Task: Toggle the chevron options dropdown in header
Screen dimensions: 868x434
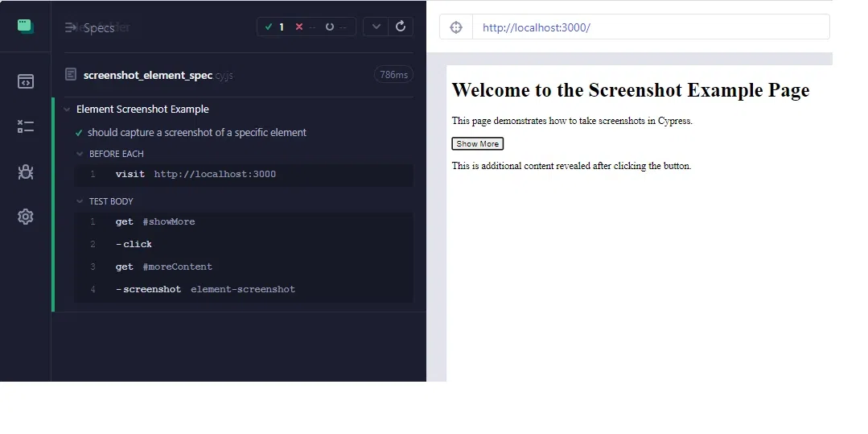Action: tap(376, 27)
